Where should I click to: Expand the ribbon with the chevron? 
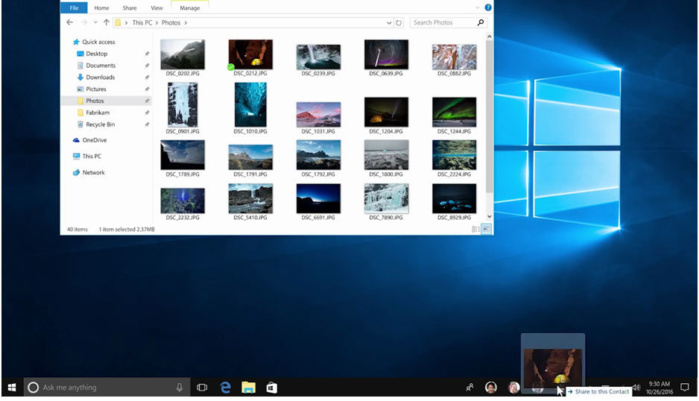click(477, 8)
